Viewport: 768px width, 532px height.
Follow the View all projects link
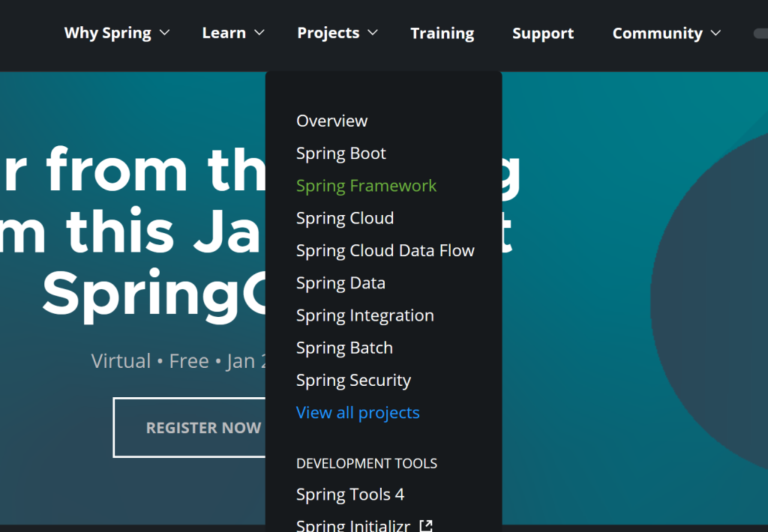point(358,413)
